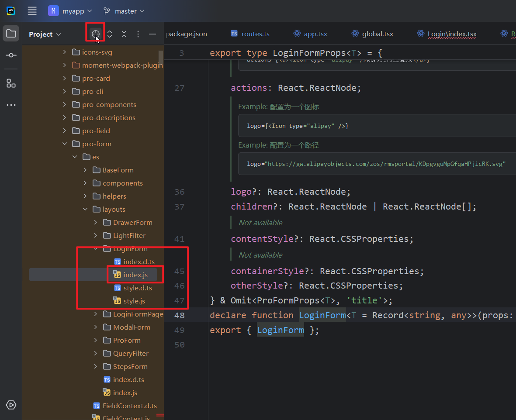The image size is (516, 420).
Task: Expand the StepsForm folder
Action: pos(95,366)
